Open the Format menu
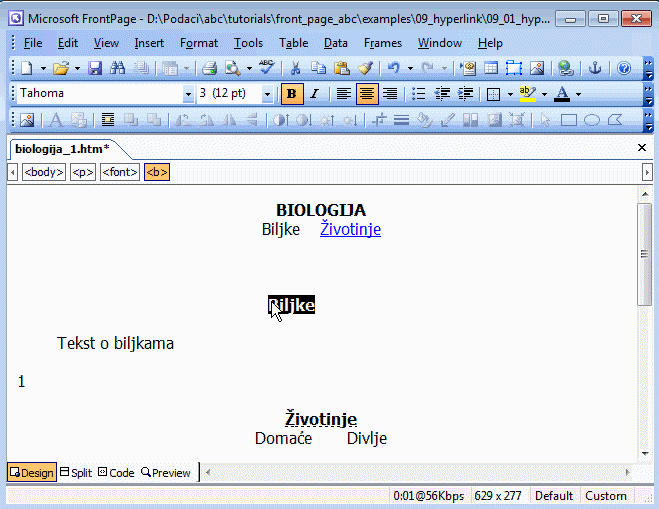This screenshot has height=509, width=659. tap(199, 43)
